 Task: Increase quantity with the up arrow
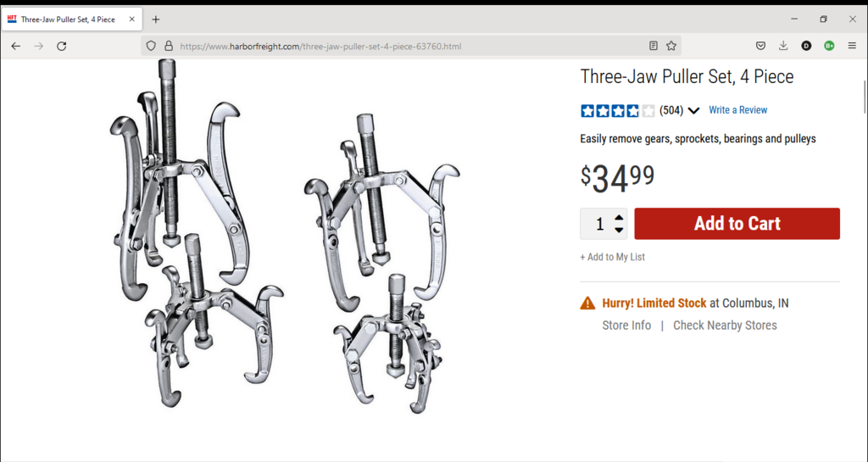point(619,218)
